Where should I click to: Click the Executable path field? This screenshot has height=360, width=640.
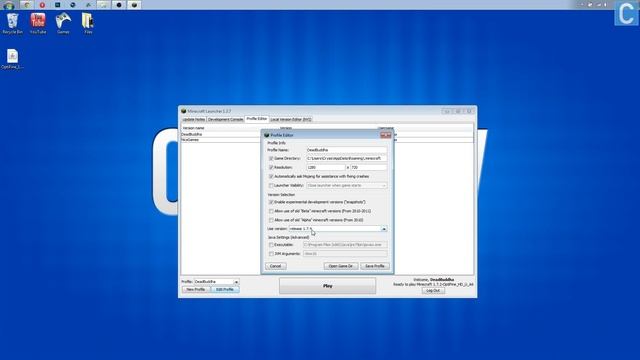[x=345, y=245]
